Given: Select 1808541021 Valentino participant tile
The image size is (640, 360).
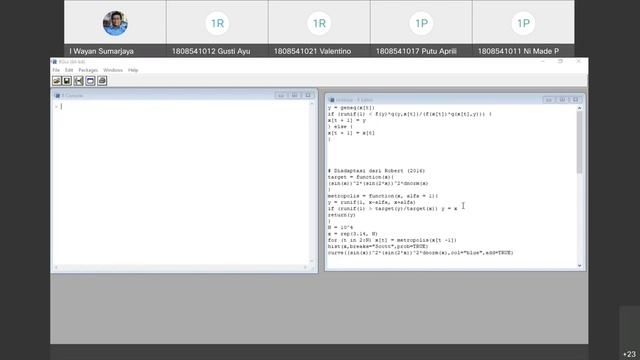Looking at the screenshot, I should tap(319, 28).
